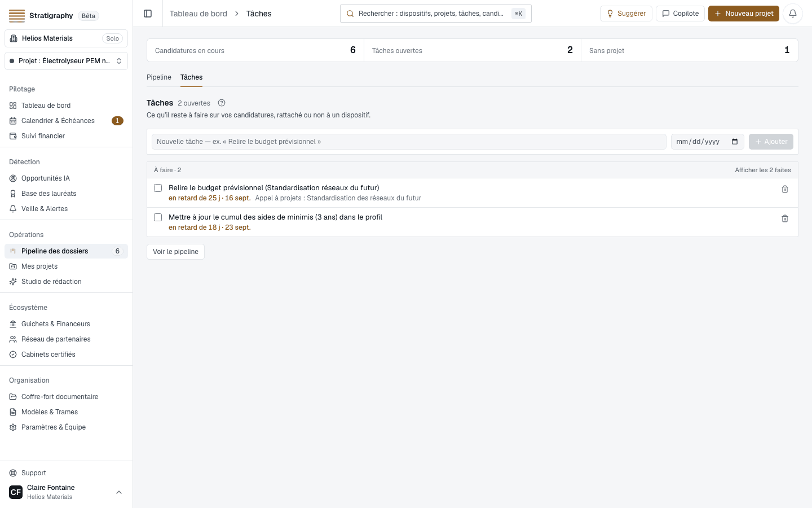Open Cabinets certifiés
This screenshot has height=508, width=812.
66,354
